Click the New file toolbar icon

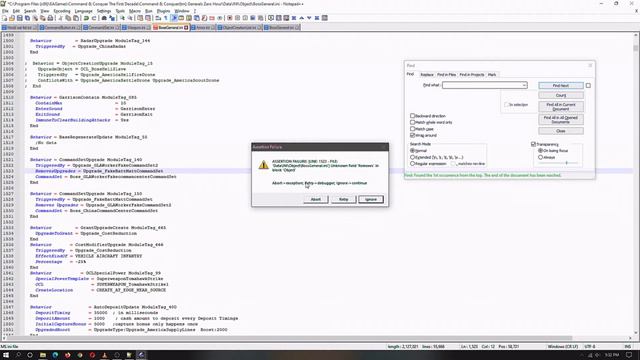4,18
